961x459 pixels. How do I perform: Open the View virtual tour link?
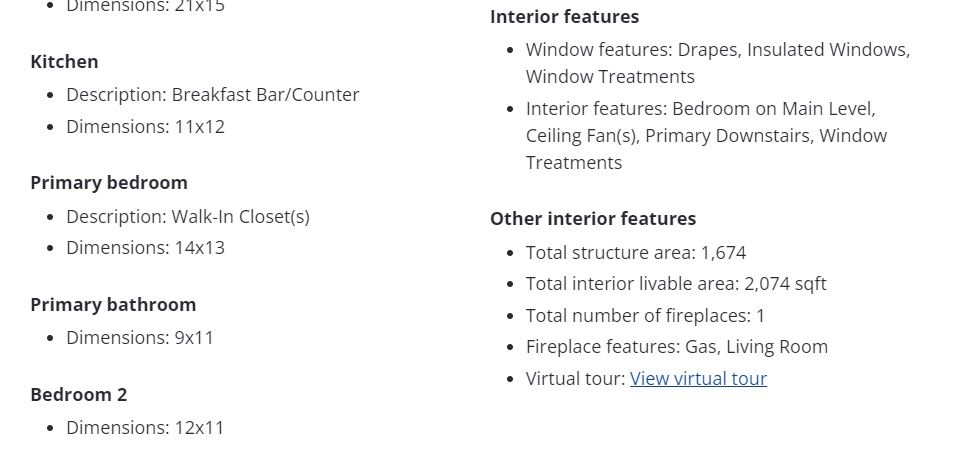[x=698, y=379]
